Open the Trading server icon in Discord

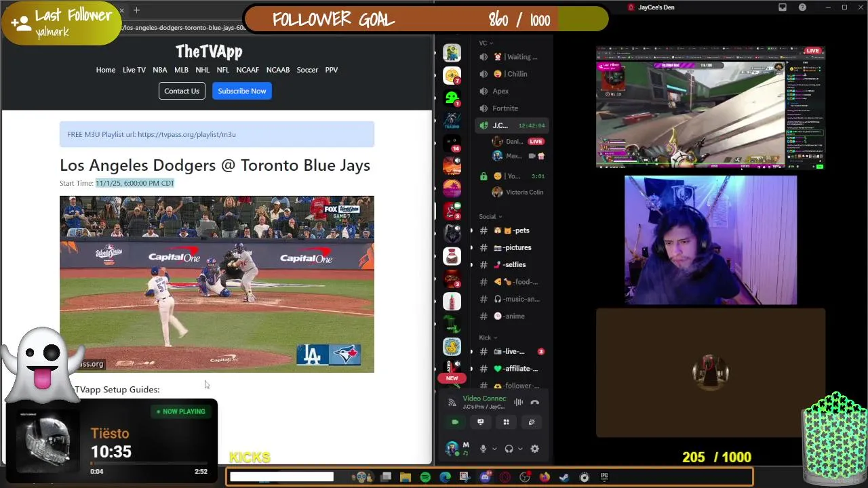click(452, 121)
